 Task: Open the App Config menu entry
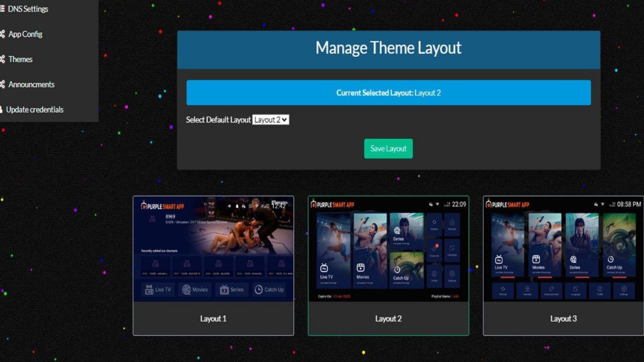[25, 34]
